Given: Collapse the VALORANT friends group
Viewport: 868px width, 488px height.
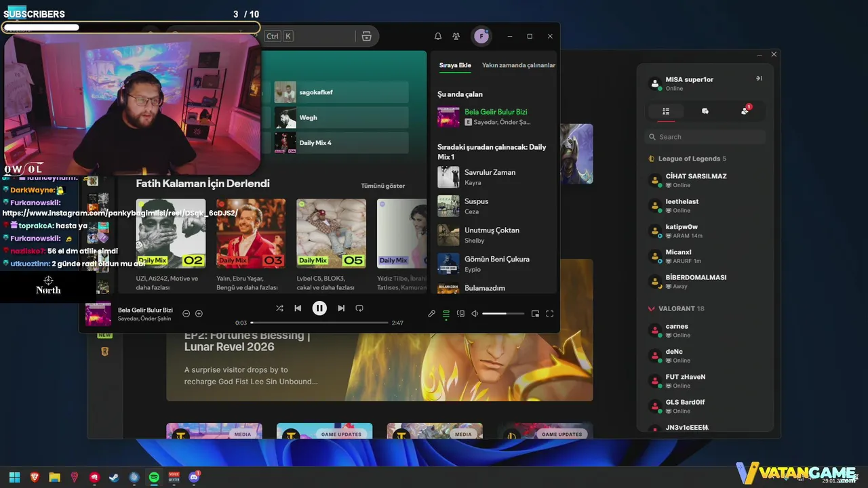Looking at the screenshot, I should [677, 308].
